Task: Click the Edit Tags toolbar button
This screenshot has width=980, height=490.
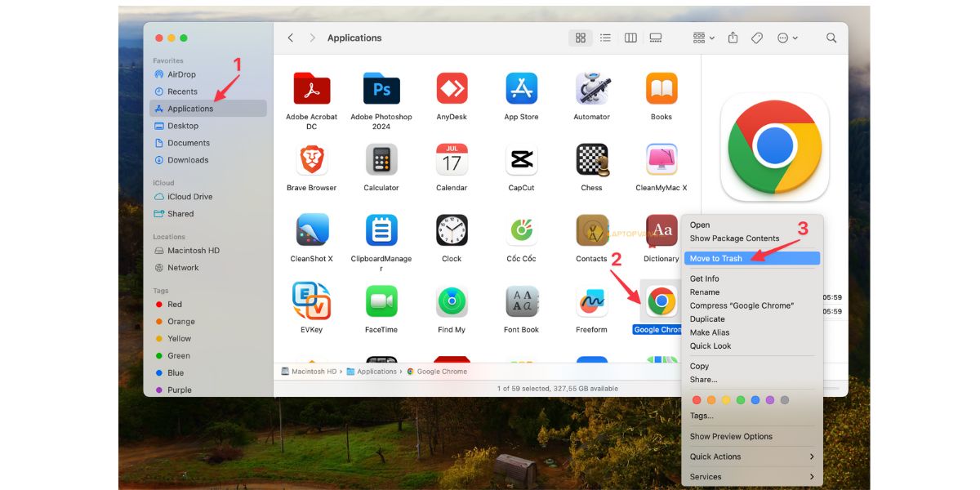Action: click(x=757, y=38)
